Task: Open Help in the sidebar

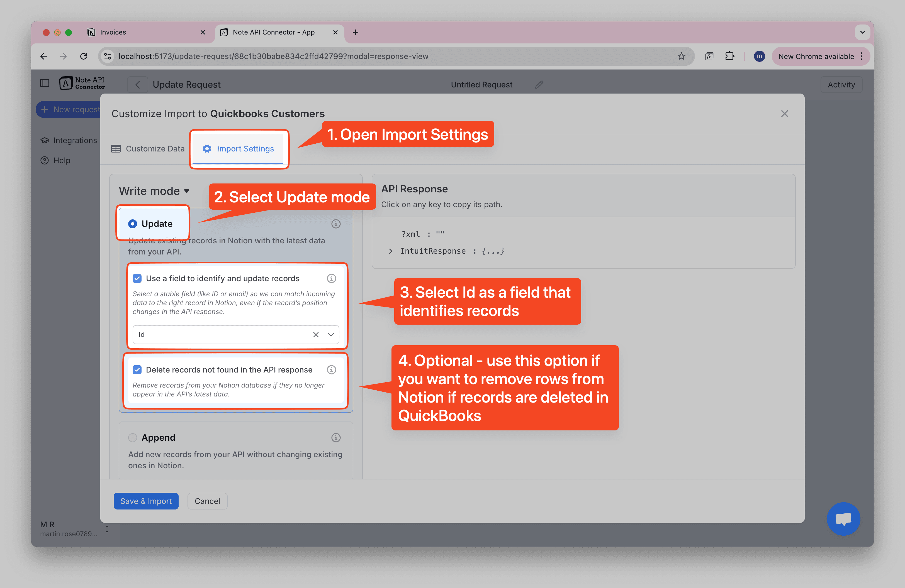Action: tap(55, 161)
